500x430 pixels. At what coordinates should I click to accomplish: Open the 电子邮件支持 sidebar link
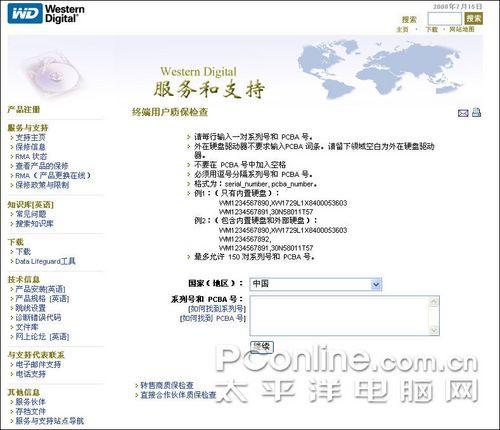tap(38, 364)
